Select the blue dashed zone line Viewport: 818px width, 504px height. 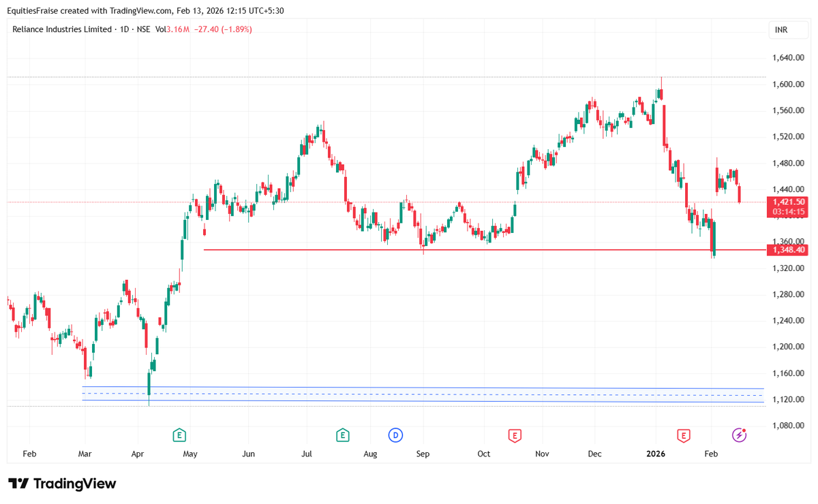coord(423,394)
